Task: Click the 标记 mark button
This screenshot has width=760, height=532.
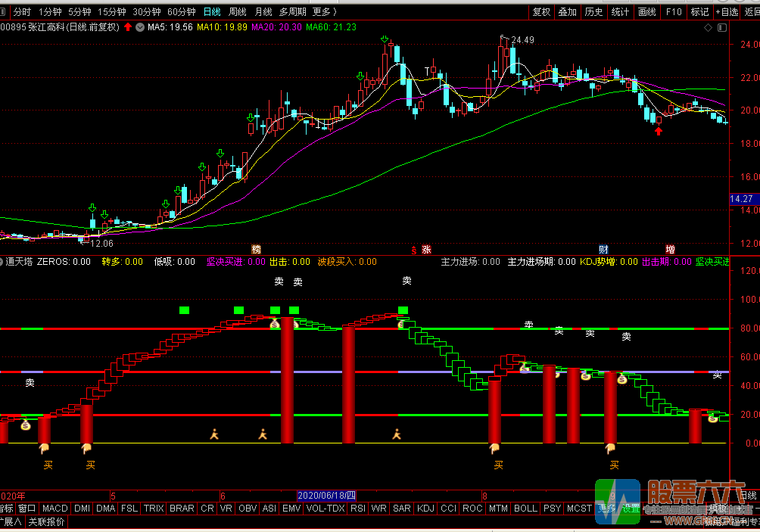Action: click(x=699, y=12)
